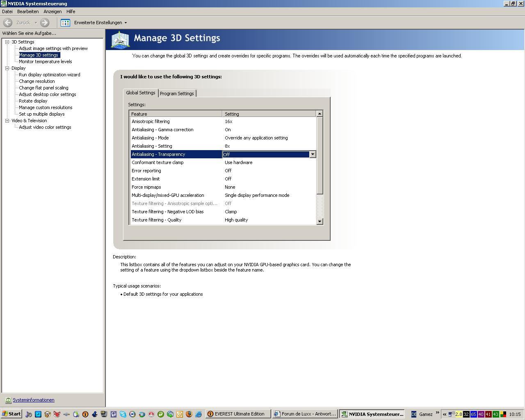Click the settings list scroll-down arrow
The image size is (525, 420).
point(320,221)
